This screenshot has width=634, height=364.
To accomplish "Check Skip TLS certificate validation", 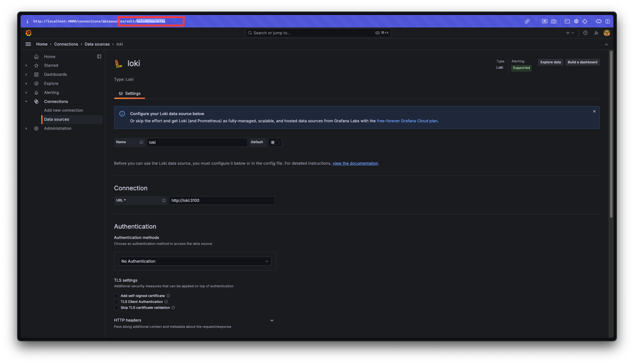I will pyautogui.click(x=116, y=308).
